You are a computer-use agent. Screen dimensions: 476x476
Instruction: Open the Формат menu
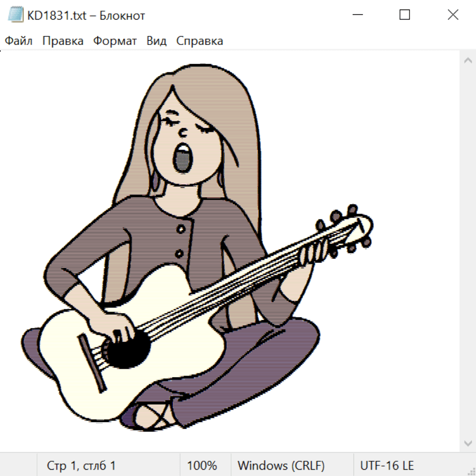coord(115,41)
